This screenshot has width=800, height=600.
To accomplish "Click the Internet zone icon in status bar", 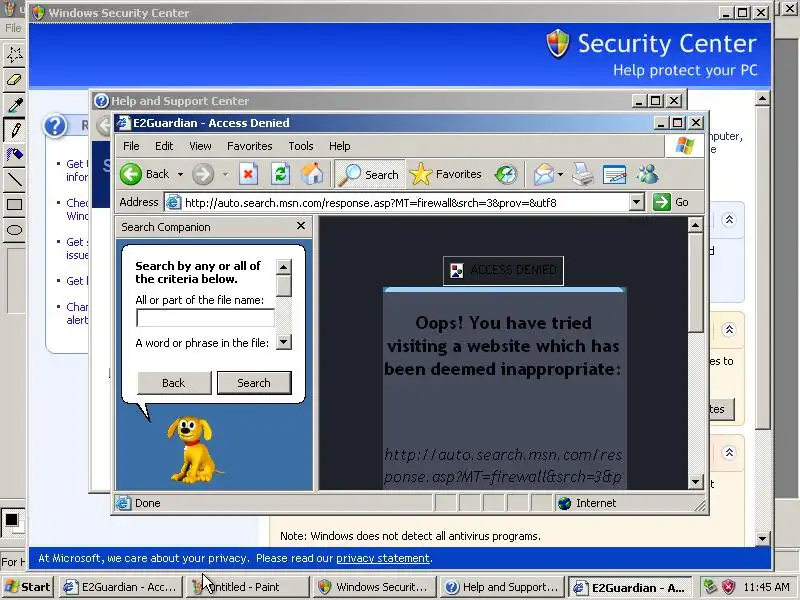I will 564,504.
